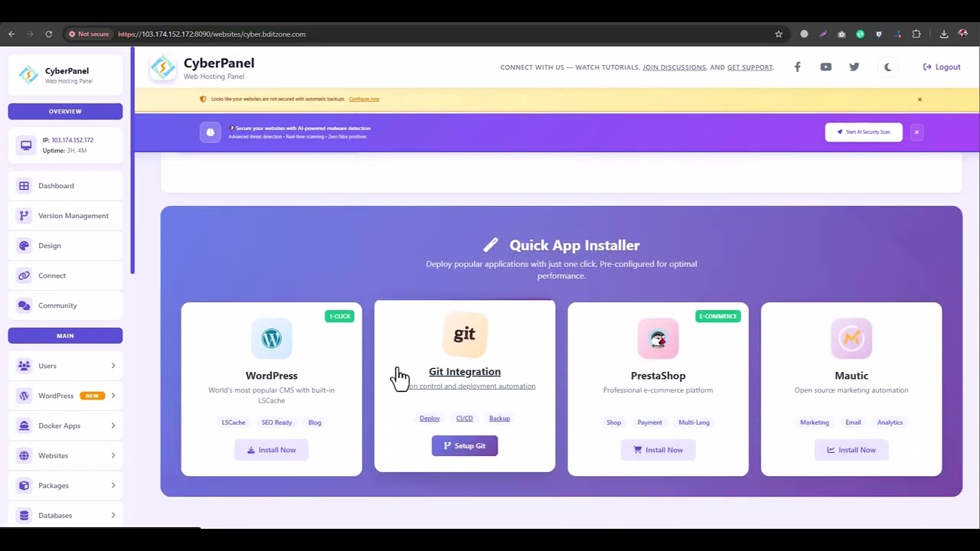Image resolution: width=980 pixels, height=551 pixels.
Task: Open Join Discussions link
Action: [x=674, y=67]
